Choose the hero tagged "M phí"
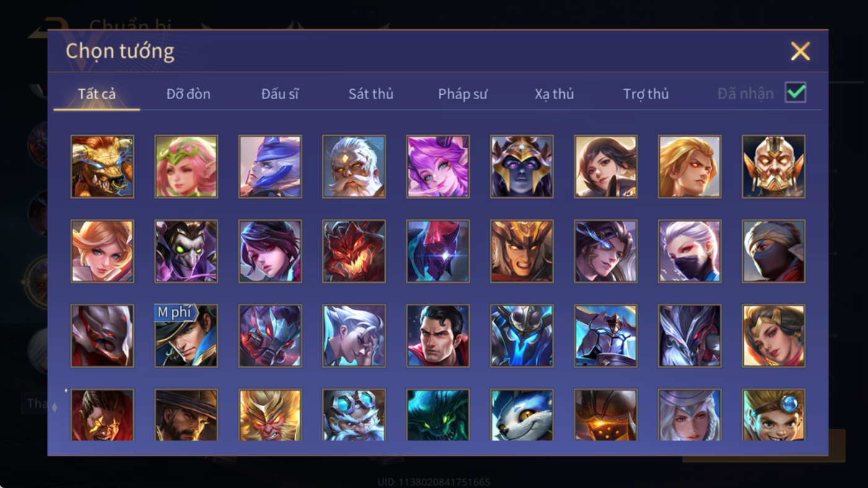Image resolution: width=868 pixels, height=488 pixels. coord(186,335)
